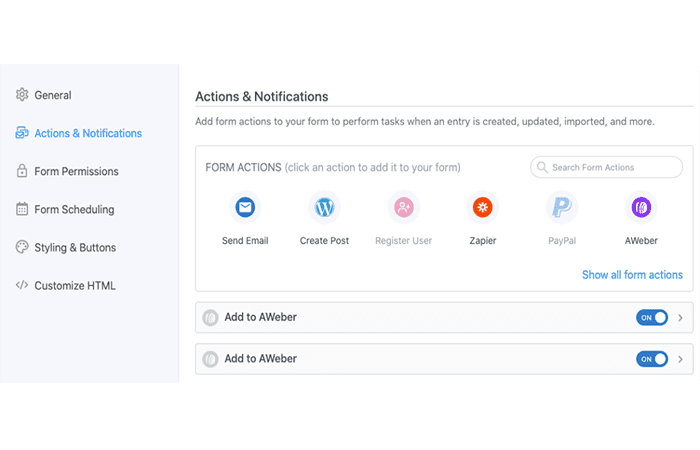
Task: Expand the first Add to AWeber row chevron
Action: point(680,318)
